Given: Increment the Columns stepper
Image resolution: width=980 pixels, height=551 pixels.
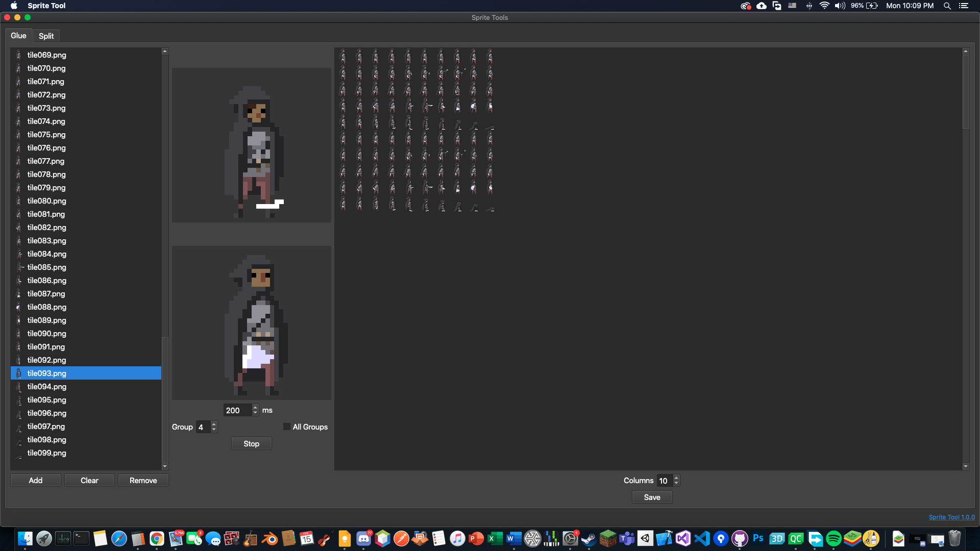Looking at the screenshot, I should tap(676, 478).
